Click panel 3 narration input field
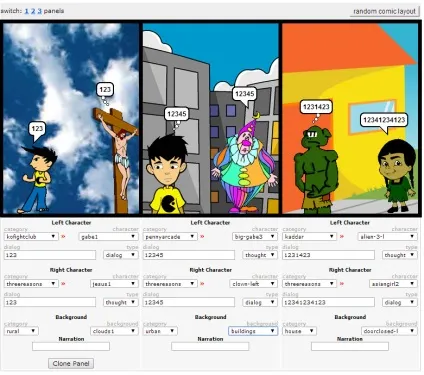The width and height of the screenshot is (424, 375). click(x=350, y=347)
